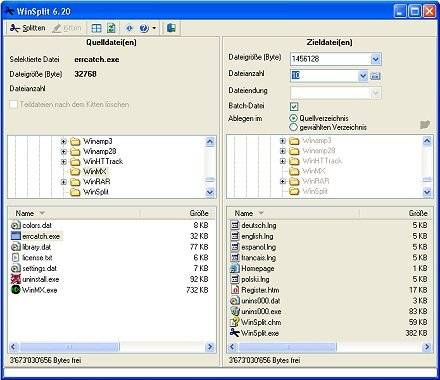Click unins000.exe file icon
440x380 pixels.
click(x=235, y=311)
